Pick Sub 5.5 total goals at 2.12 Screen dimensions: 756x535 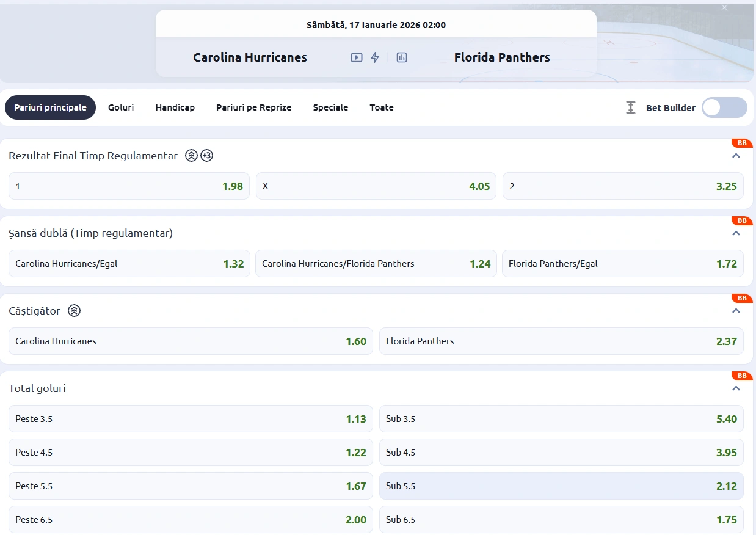[561, 486]
